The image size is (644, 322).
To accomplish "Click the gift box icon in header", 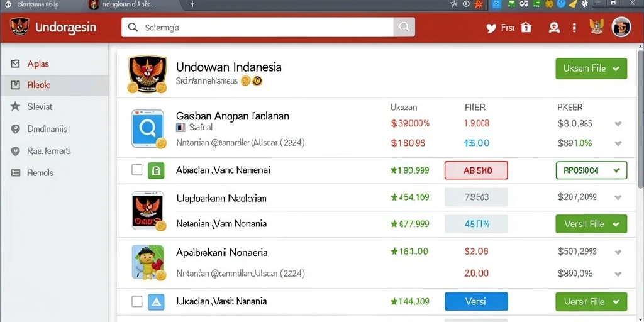I will coord(526,28).
